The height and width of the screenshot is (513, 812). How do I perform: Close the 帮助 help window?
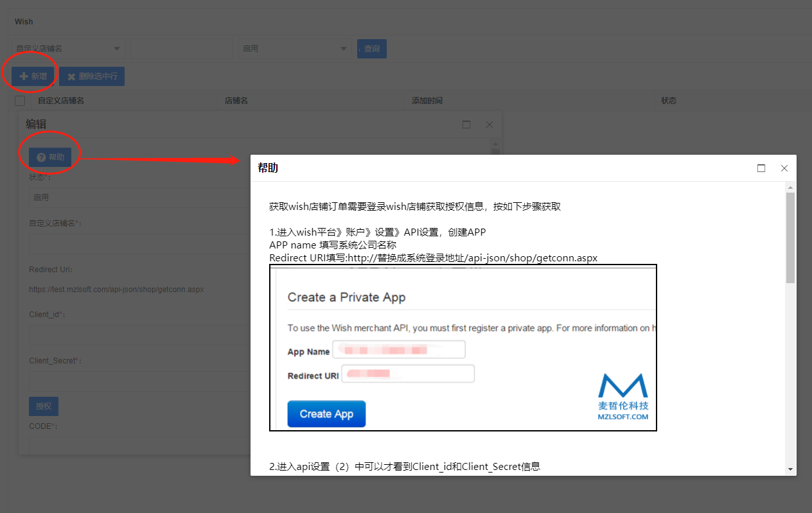[784, 168]
